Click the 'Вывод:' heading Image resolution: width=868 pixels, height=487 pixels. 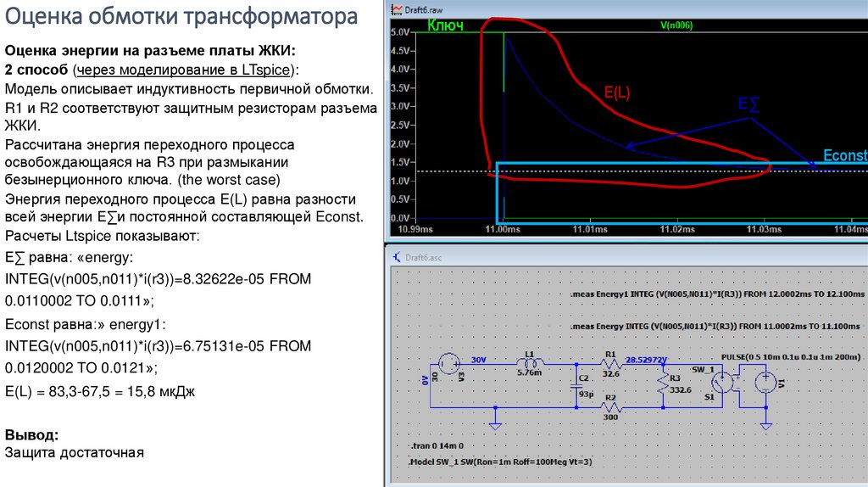[31, 434]
